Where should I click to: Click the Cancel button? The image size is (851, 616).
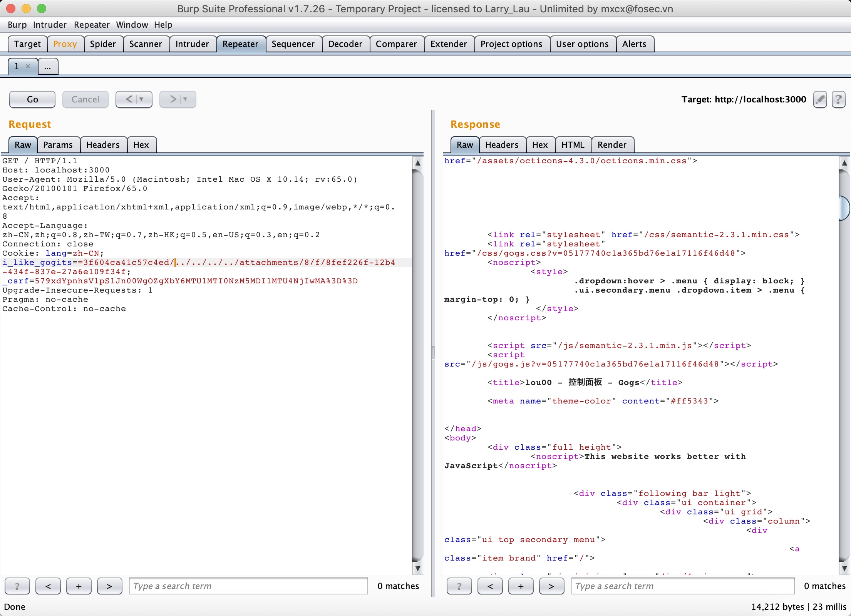(x=85, y=99)
